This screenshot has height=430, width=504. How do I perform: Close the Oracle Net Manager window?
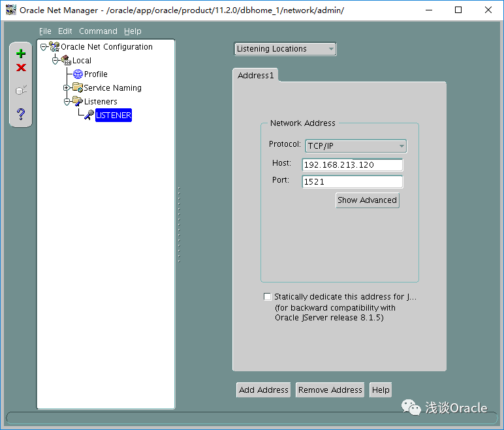click(488, 10)
